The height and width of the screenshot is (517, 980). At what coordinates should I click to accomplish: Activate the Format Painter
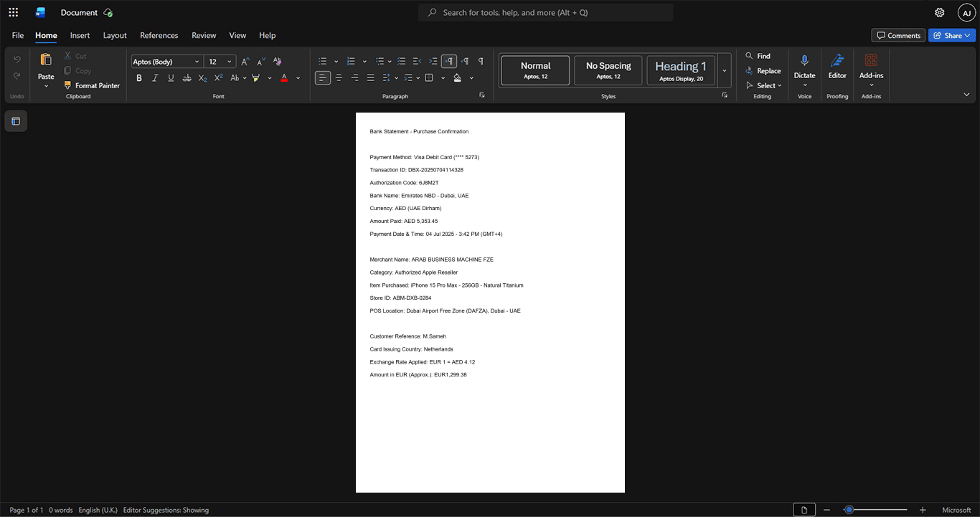point(92,85)
